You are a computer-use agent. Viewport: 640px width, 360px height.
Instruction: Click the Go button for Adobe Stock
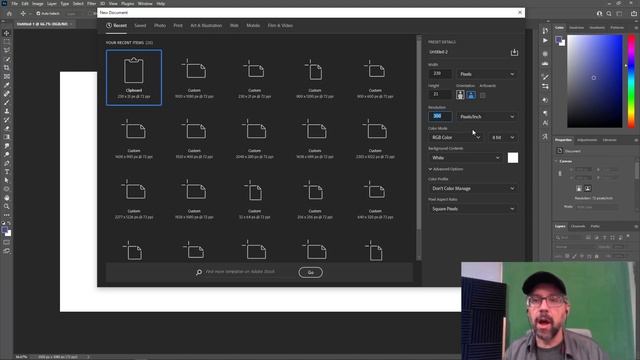click(311, 273)
